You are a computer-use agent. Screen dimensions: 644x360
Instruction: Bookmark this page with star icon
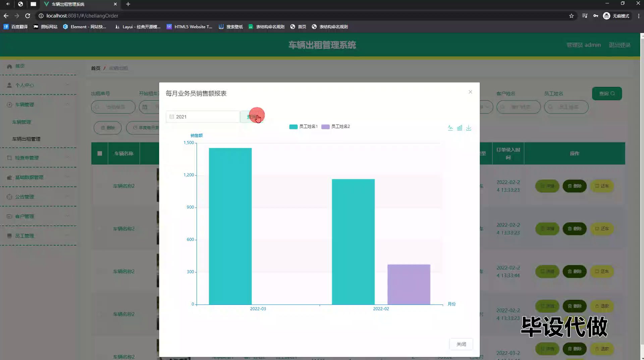point(571,16)
